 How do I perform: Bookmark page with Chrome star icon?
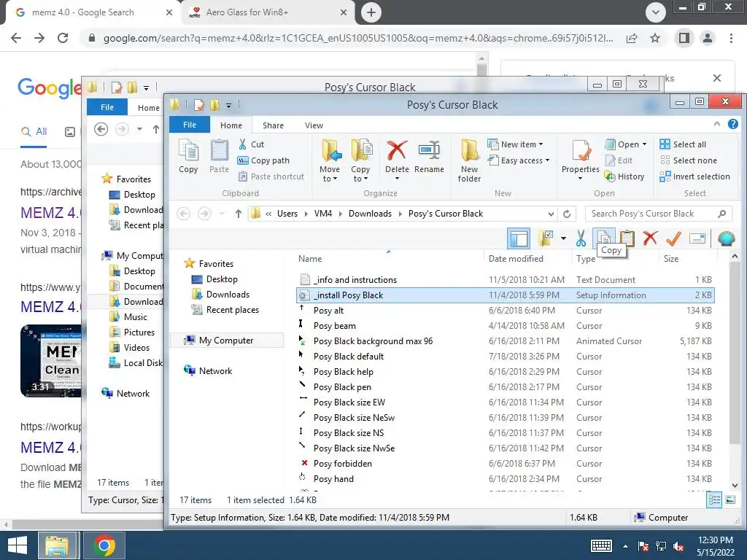tap(655, 38)
